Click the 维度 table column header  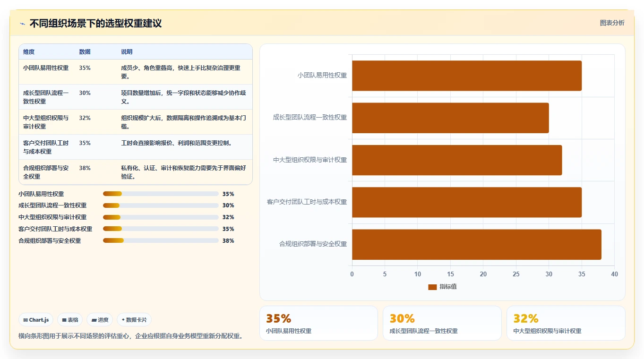coord(29,52)
